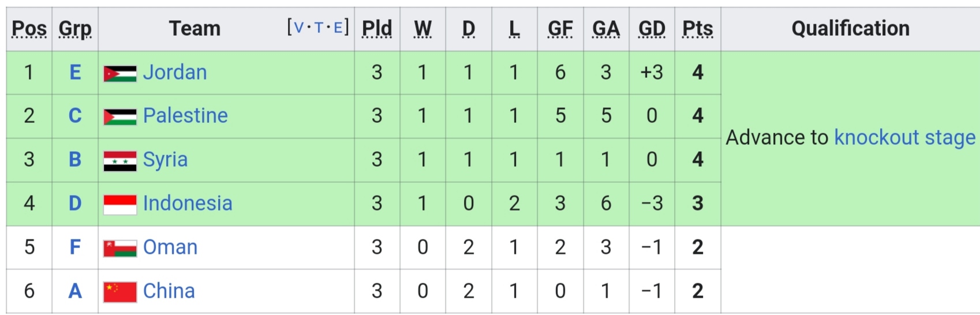
Task: Open the Oman team link
Action: tap(170, 247)
